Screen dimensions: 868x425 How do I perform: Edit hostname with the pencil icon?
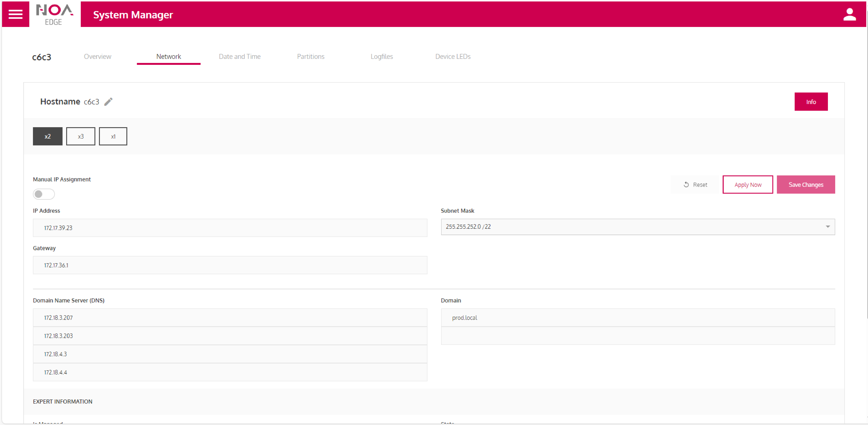tap(108, 102)
